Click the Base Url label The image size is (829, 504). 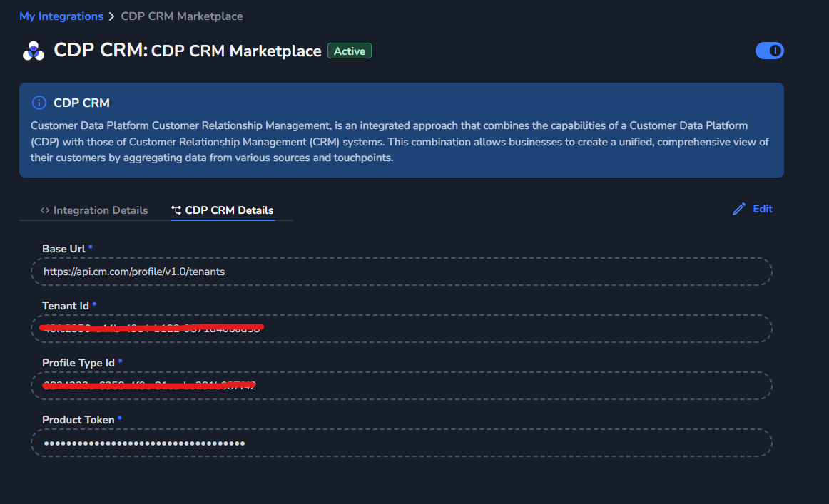click(x=63, y=249)
